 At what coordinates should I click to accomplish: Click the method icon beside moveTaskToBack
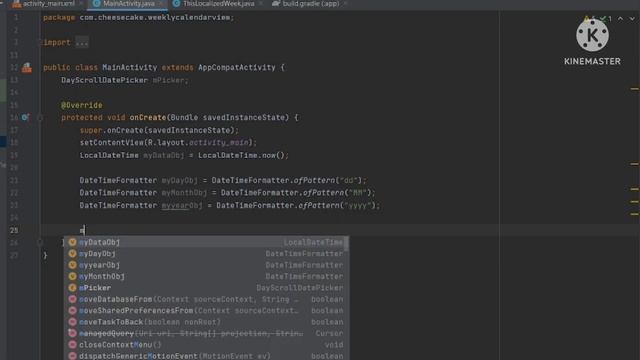click(x=73, y=322)
